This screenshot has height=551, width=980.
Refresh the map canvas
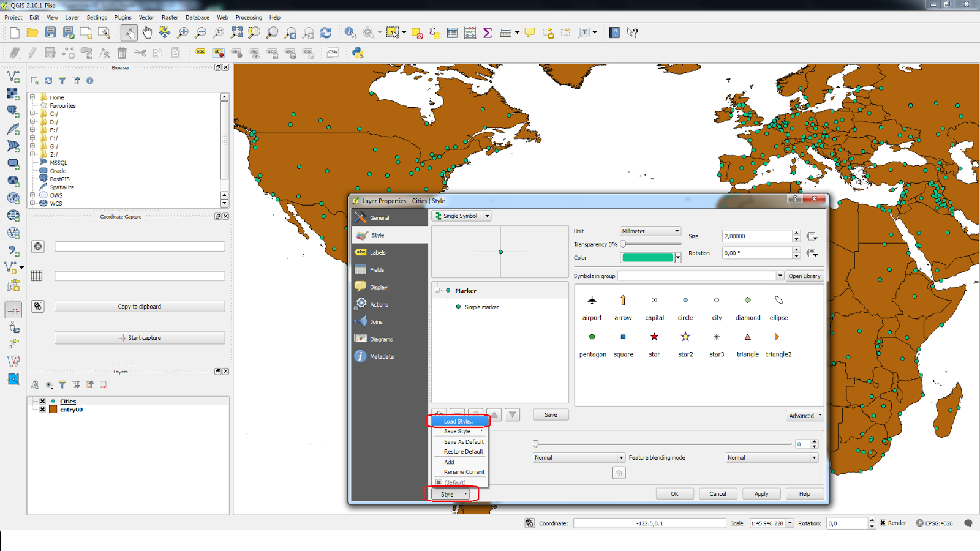tap(326, 32)
